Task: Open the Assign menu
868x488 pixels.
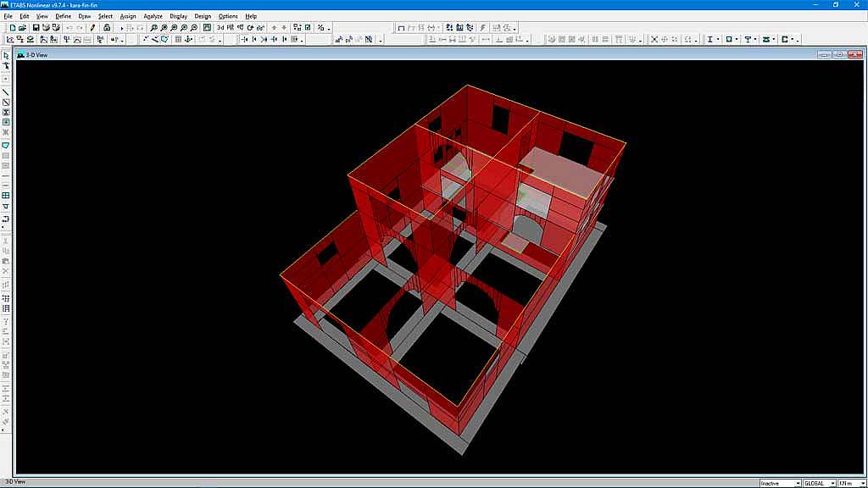Action: [128, 16]
